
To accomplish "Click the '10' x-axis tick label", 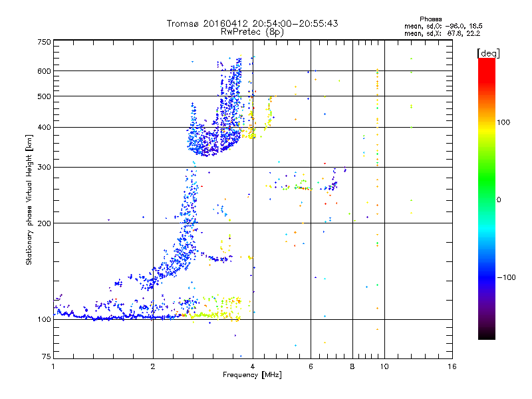I will (384, 366).
